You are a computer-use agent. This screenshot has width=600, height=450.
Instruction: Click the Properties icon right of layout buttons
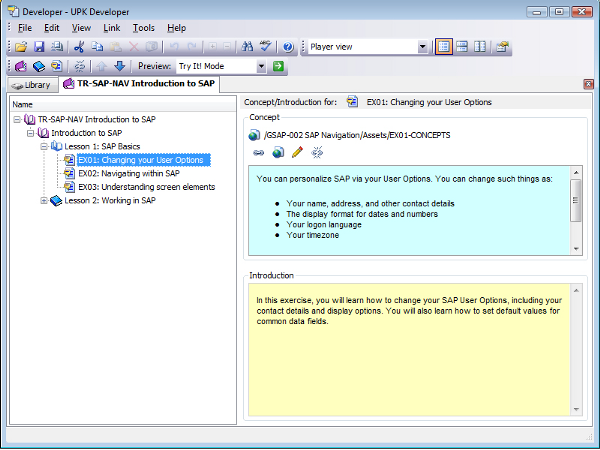(x=502, y=47)
